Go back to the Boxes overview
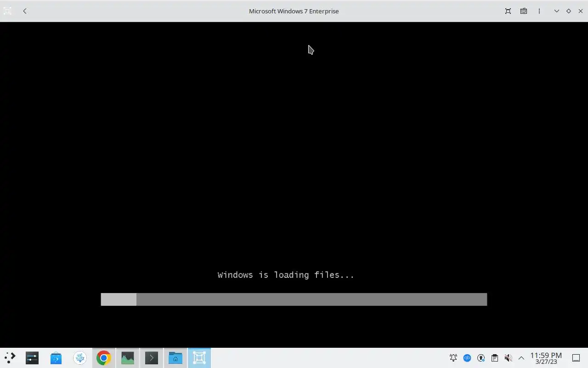Screen dimensions: 588x368 [x=25, y=11]
